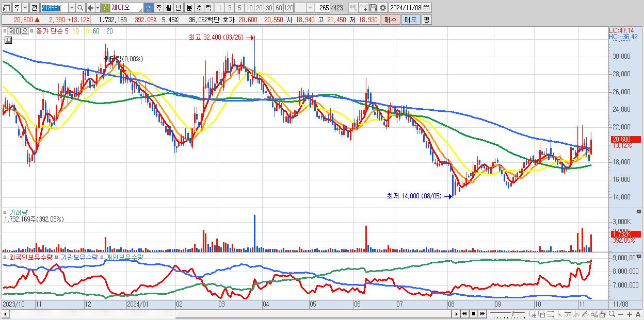
Task: Open the calendar date picker icon
Action: pos(427,8)
